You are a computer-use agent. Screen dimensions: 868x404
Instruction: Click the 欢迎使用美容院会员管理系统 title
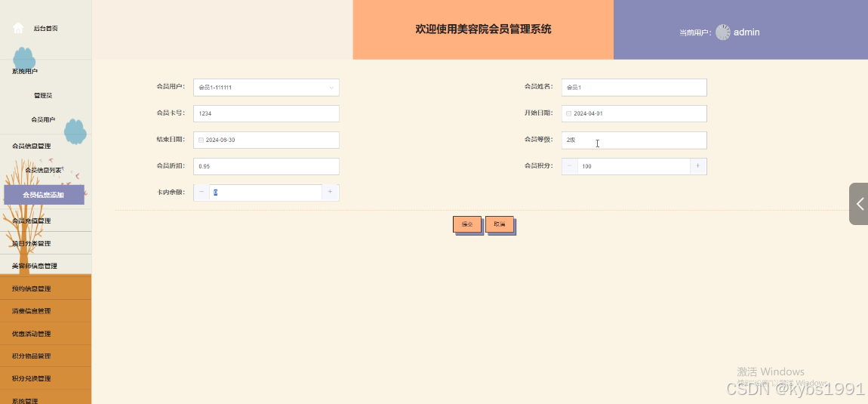coord(483,29)
